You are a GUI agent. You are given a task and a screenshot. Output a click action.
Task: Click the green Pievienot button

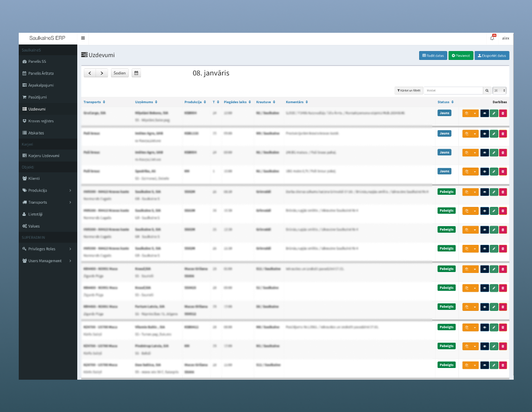(x=461, y=56)
